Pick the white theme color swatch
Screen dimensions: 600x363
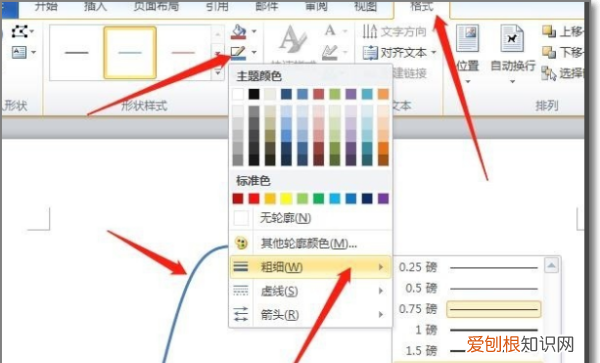pos(238,94)
